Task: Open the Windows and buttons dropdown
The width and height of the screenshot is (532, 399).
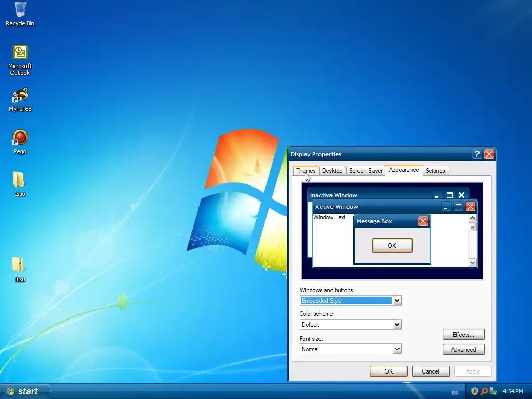Action: 397,301
